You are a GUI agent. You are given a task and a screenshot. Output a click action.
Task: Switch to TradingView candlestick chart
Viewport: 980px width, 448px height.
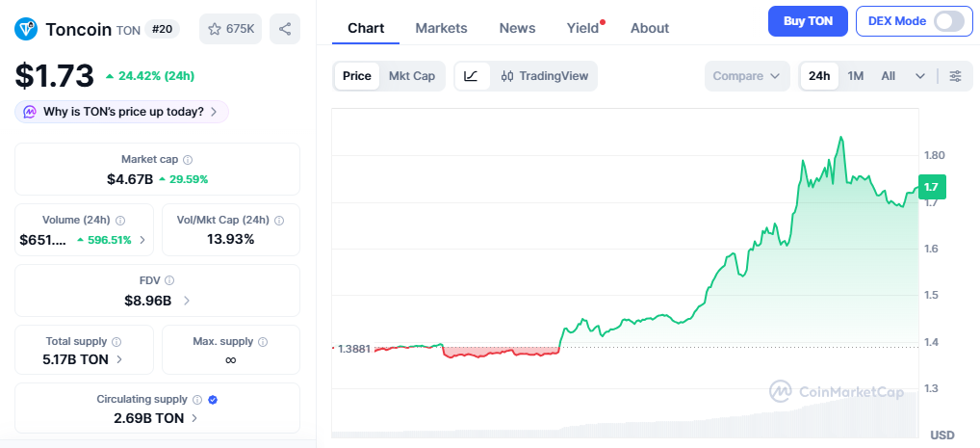(x=544, y=76)
